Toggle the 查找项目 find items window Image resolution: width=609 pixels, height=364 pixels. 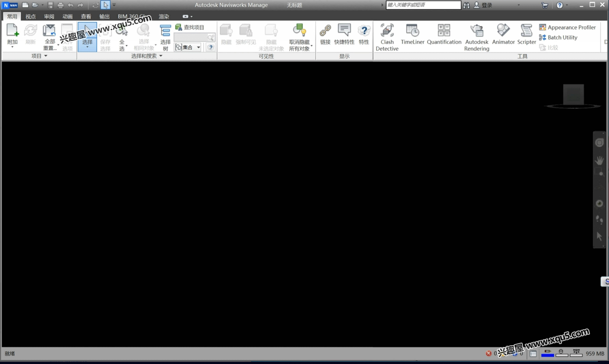190,27
